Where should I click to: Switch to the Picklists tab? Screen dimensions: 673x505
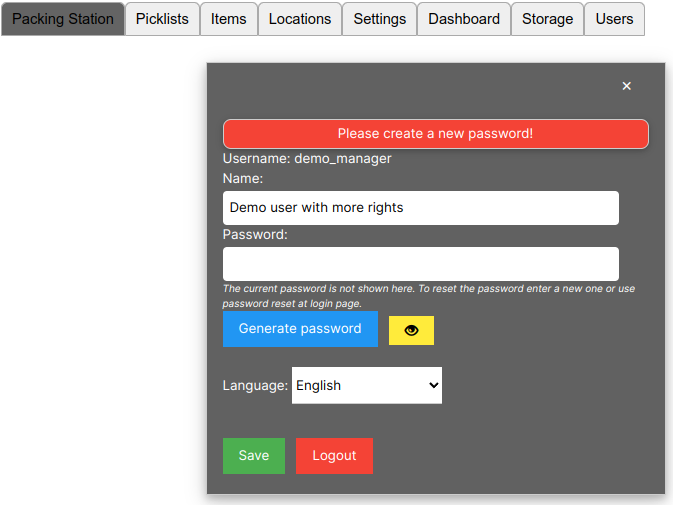click(162, 19)
